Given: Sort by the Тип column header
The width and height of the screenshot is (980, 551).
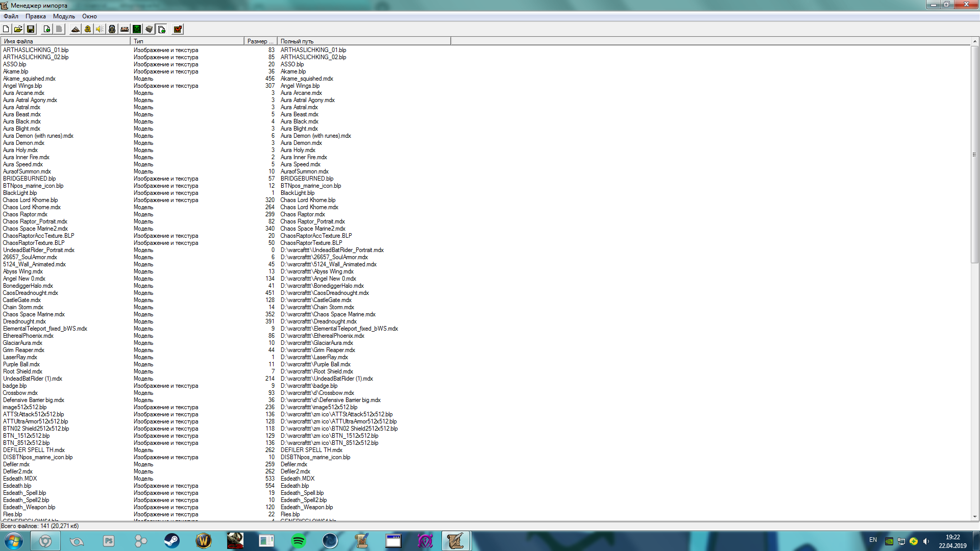Looking at the screenshot, I should (x=187, y=41).
